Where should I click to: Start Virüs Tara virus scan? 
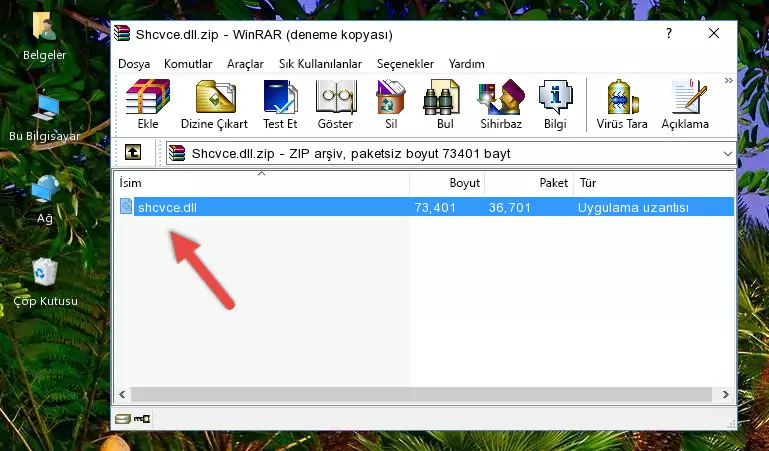[x=622, y=104]
